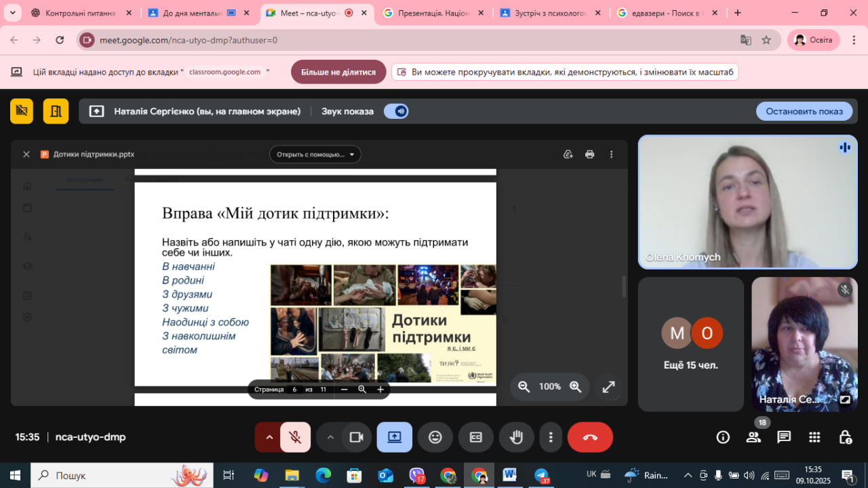This screenshot has height=488, width=868.
Task: Expand the 'Открыть с помощью' dropdown
Action: (315, 154)
